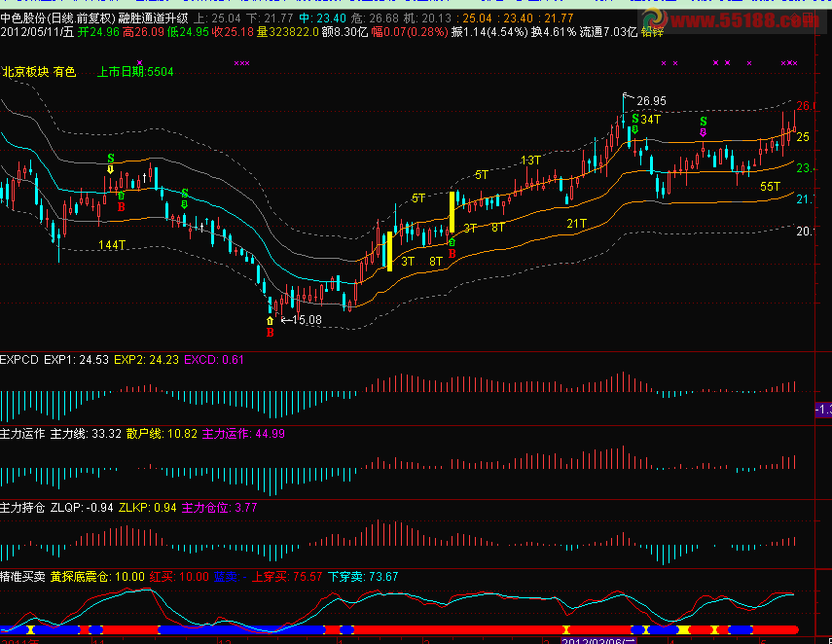Click the 中: 23.40 middle band value
This screenshot has height=644, width=832.
pyautogui.click(x=322, y=18)
